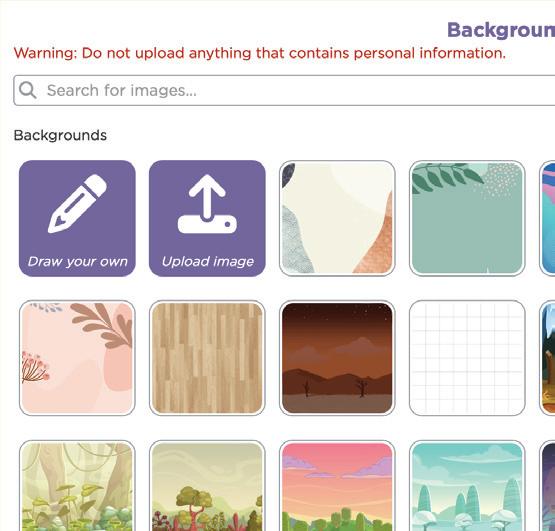Pick the wooden plank floor background
Screen dimensions: 555x531
point(207,358)
